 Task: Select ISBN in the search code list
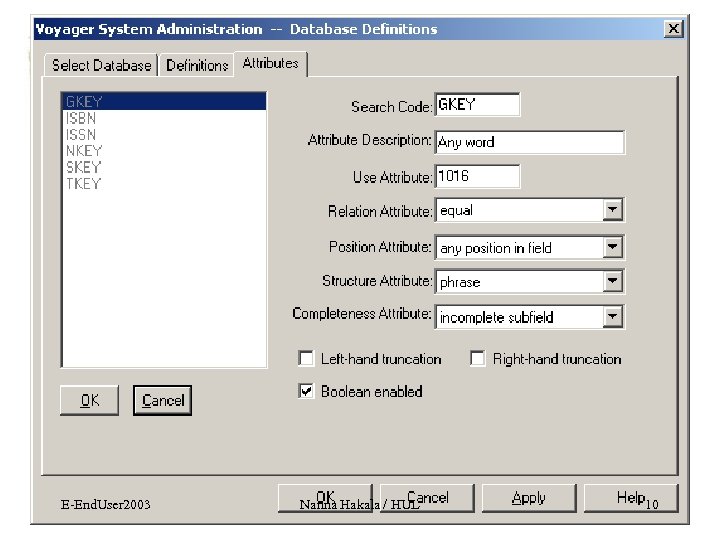163,118
